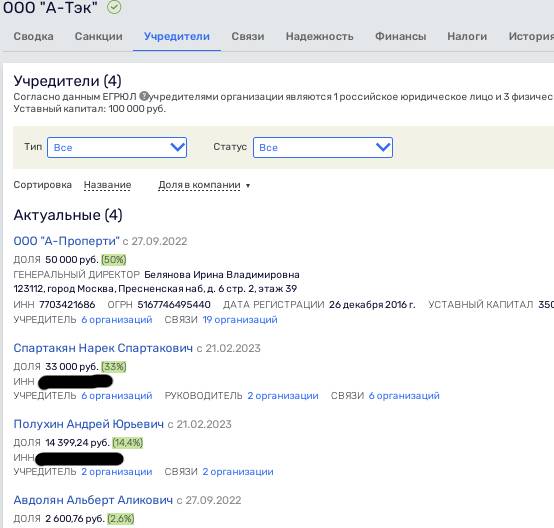Sort founders by Название
This screenshot has width=554, height=528.
point(107,185)
